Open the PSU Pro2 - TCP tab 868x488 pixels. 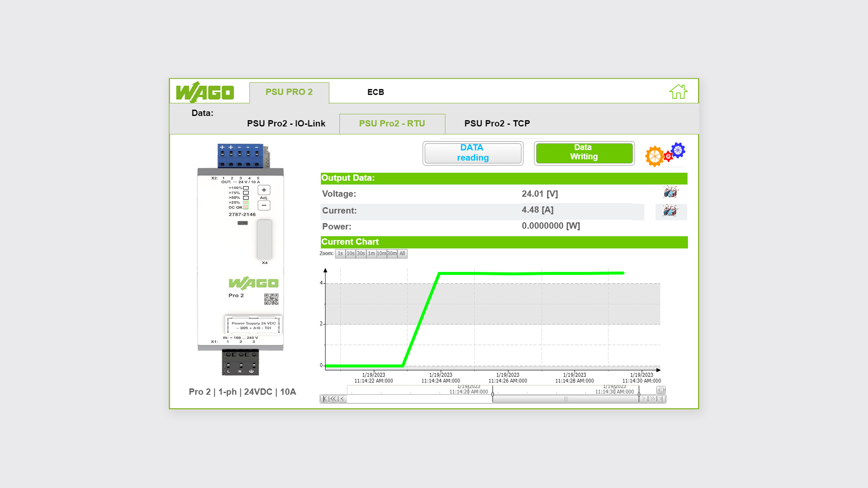[x=497, y=124]
